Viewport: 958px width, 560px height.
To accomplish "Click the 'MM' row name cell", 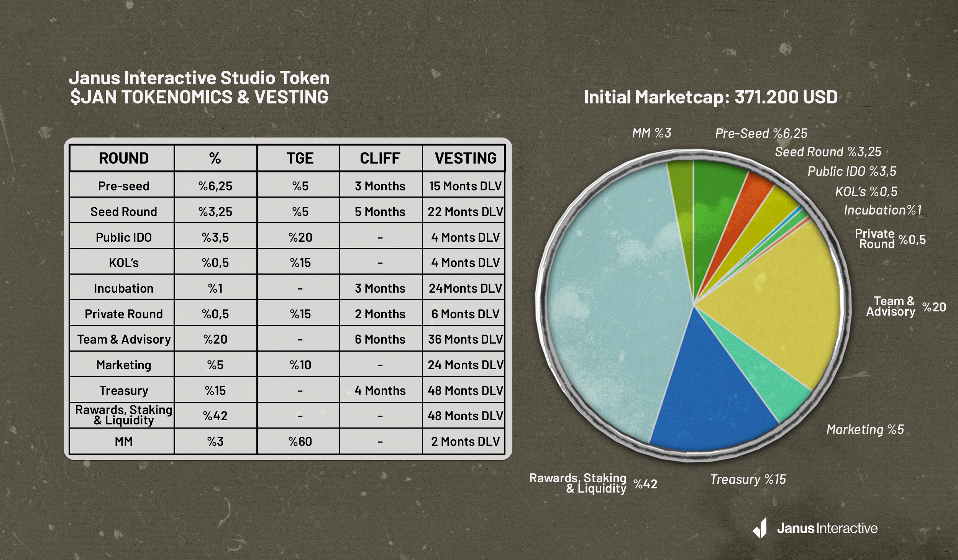I will [x=122, y=441].
